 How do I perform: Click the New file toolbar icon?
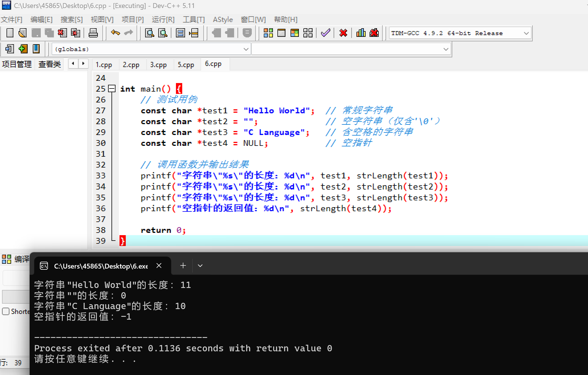pyautogui.click(x=10, y=33)
